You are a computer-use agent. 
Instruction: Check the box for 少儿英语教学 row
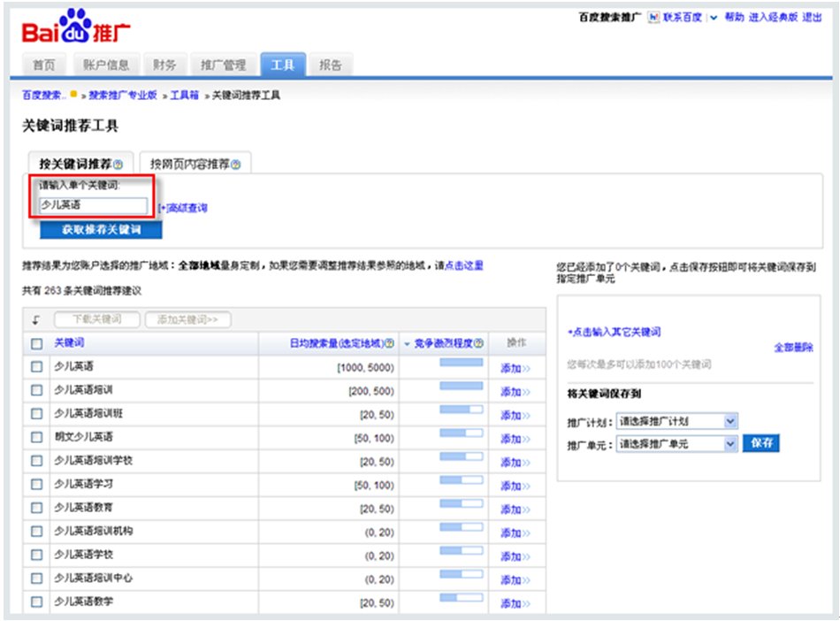click(x=36, y=602)
